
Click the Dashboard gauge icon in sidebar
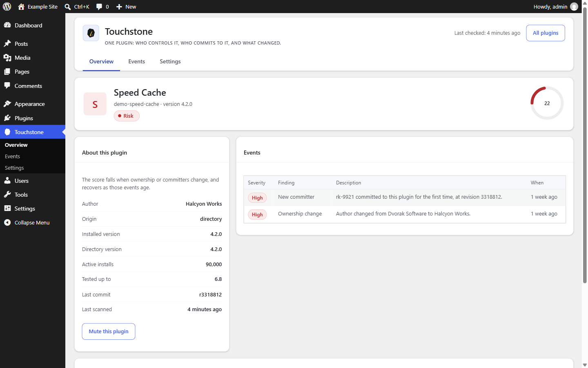click(7, 25)
